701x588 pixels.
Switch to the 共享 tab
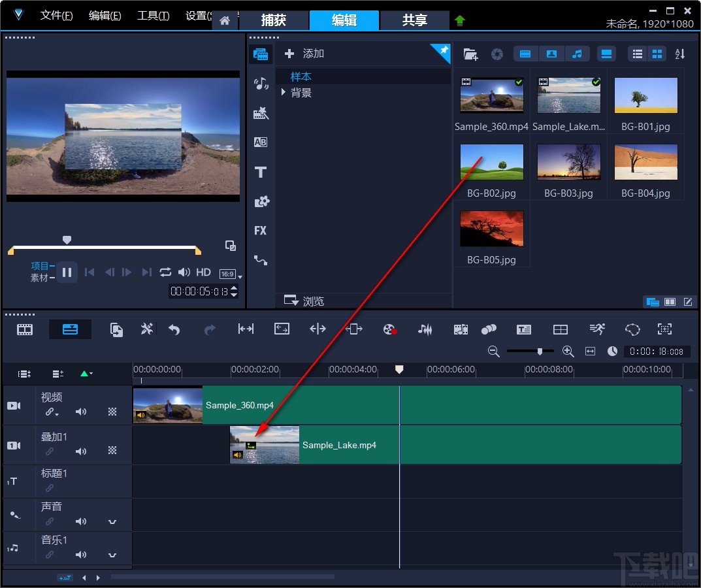pos(414,20)
